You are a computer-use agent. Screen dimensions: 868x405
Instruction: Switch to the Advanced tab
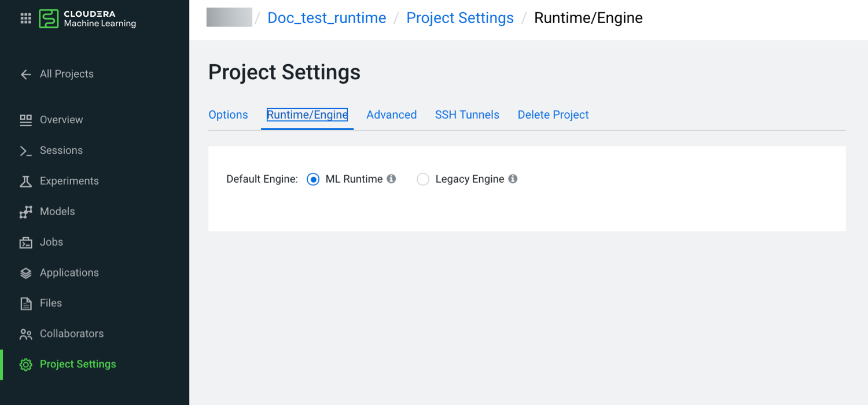[391, 115]
